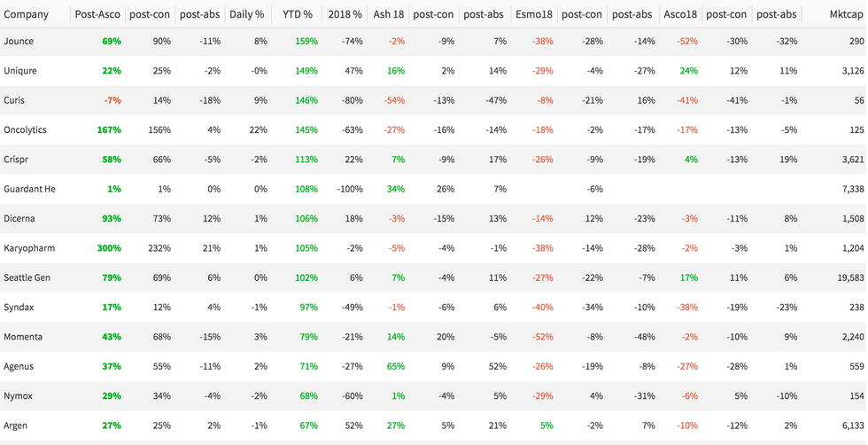Sort table by Company column header

coord(27,14)
